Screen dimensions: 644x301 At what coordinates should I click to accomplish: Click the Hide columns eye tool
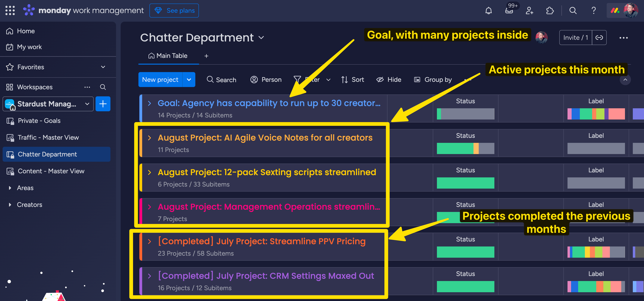(389, 80)
